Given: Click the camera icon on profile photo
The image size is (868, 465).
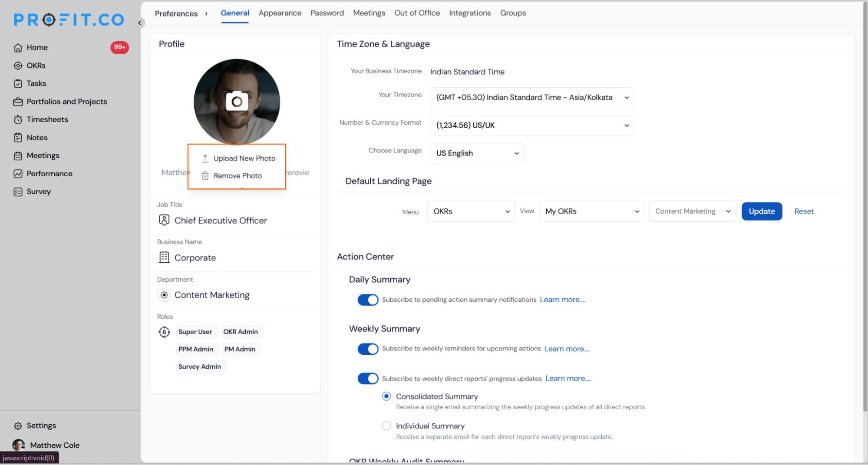Looking at the screenshot, I should pos(237,101).
